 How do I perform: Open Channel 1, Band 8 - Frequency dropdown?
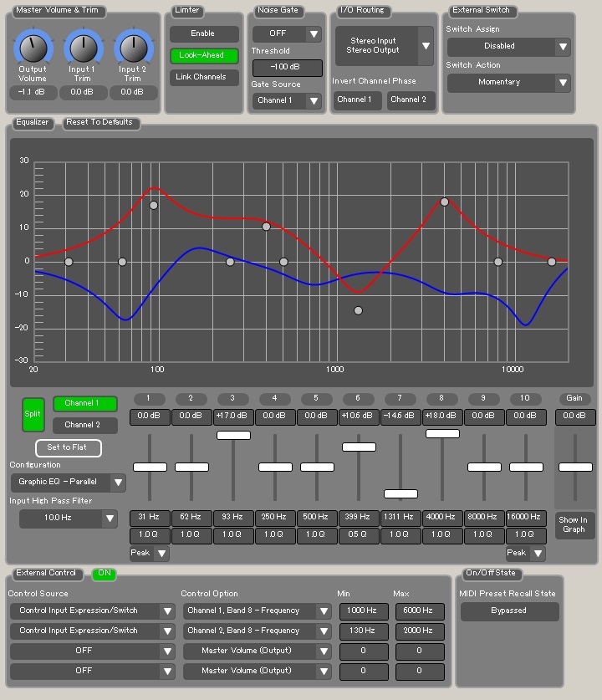[257, 611]
